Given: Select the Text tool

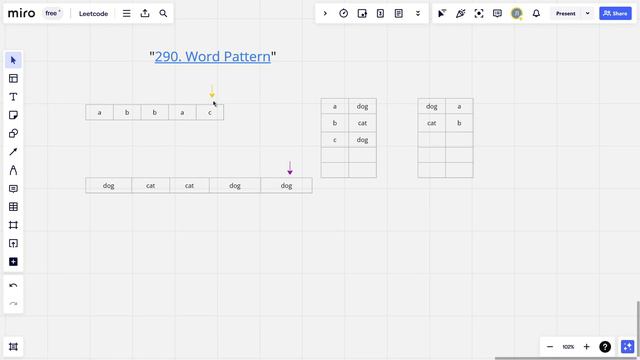Looking at the screenshot, I should tap(13, 97).
